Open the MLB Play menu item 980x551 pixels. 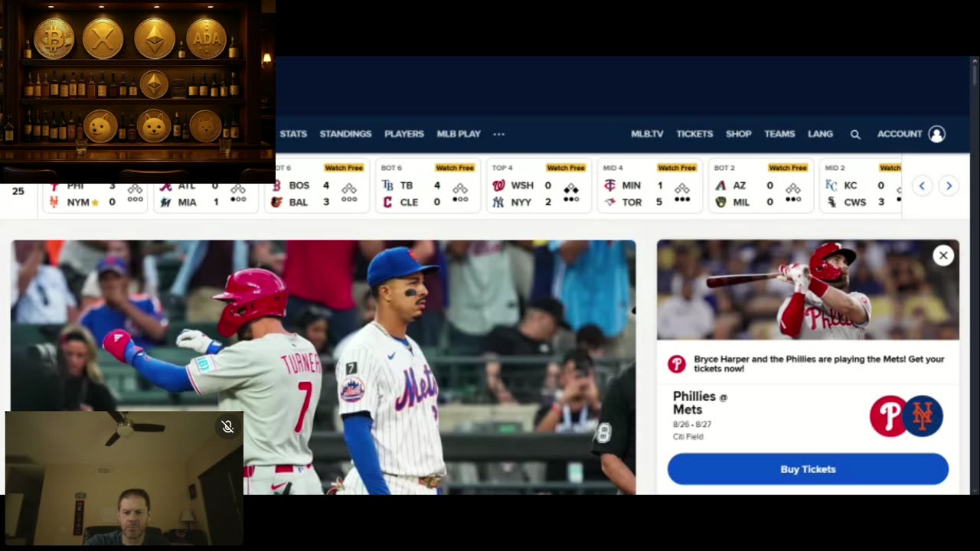459,134
